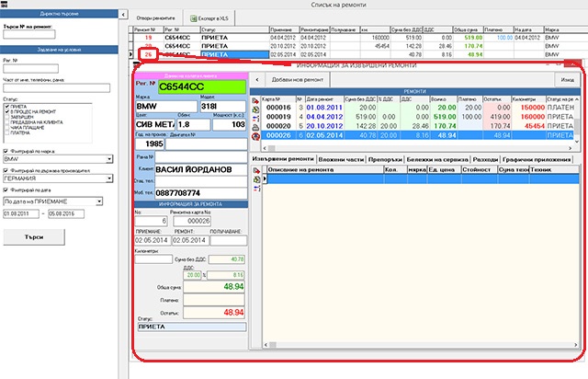The width and height of the screenshot is (588, 379).
Task: Switch to the Извършени ремонти tab
Action: click(x=283, y=159)
